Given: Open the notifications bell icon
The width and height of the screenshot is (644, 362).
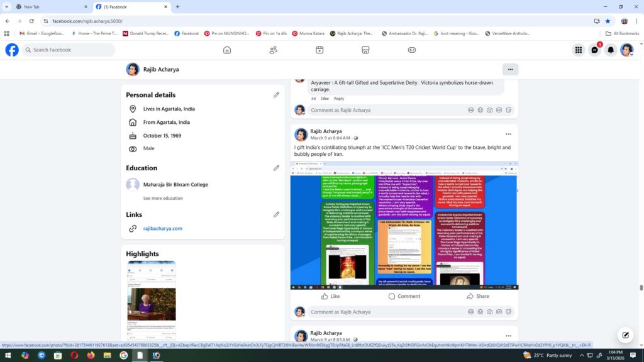Looking at the screenshot, I should point(610,50).
